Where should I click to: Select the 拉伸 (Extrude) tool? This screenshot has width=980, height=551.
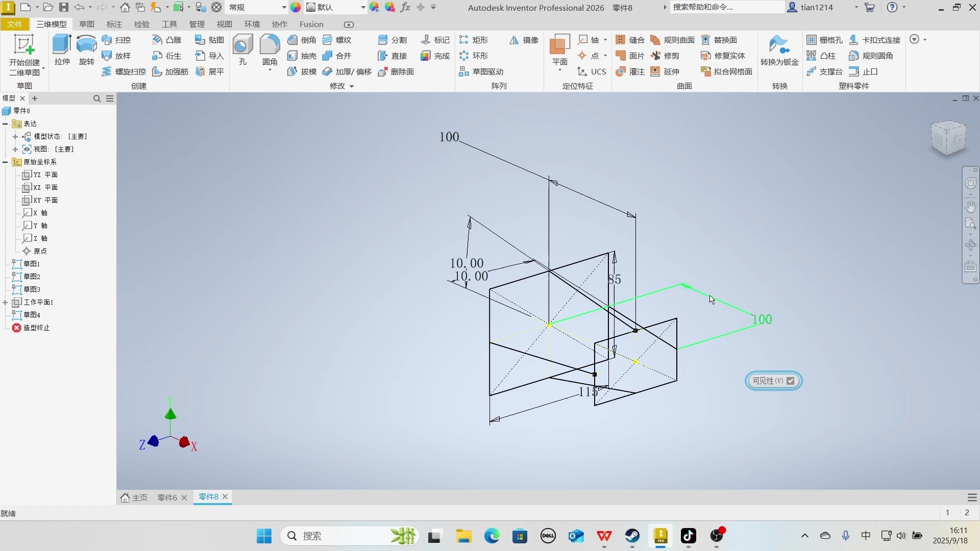62,49
